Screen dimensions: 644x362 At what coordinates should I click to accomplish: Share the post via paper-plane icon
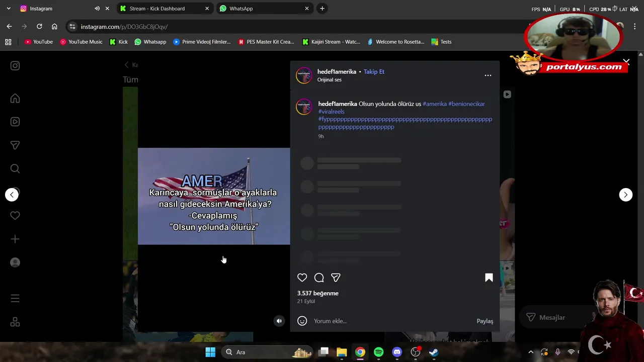(x=336, y=278)
